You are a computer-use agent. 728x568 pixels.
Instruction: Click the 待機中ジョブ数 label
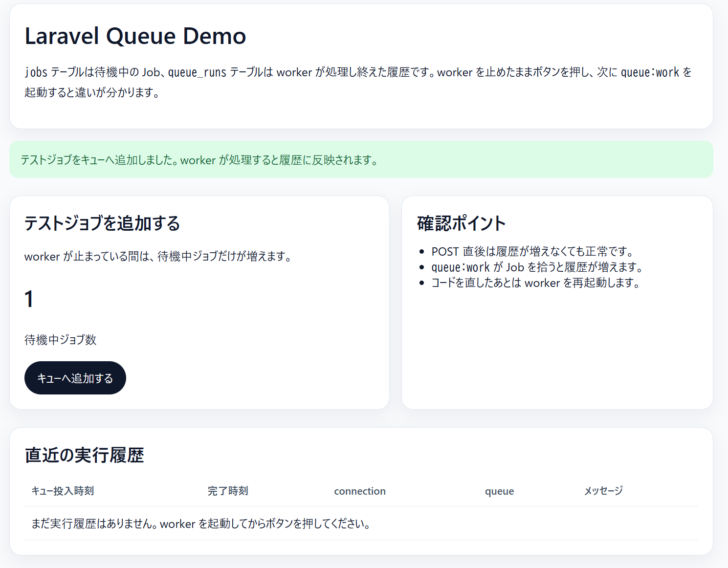point(61,340)
